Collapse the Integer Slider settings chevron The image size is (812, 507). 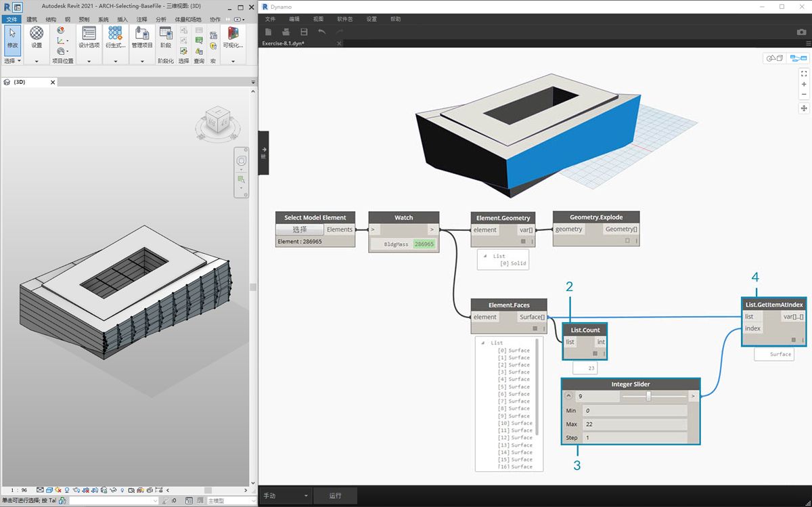[x=568, y=397]
